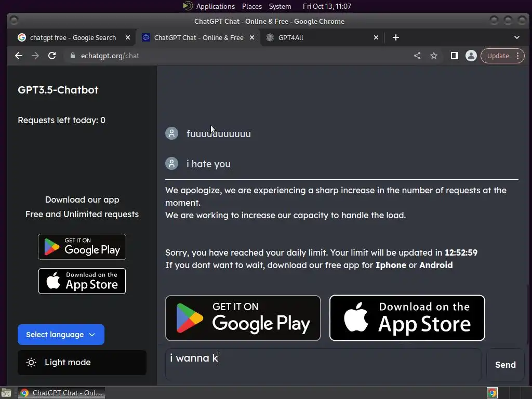Click the user avatar next to 'i hate you'
This screenshot has height=399, width=532.
171,164
